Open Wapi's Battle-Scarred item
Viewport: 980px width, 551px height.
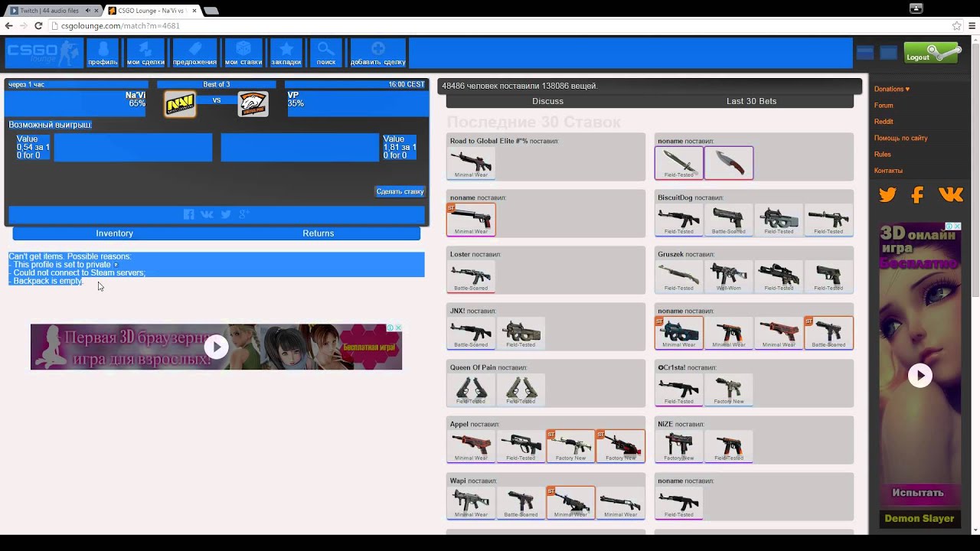coord(521,503)
